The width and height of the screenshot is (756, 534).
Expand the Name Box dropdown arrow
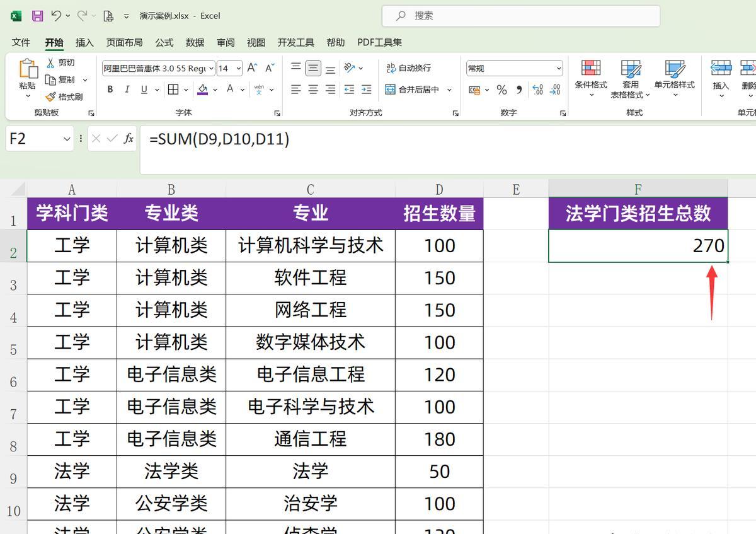click(67, 139)
